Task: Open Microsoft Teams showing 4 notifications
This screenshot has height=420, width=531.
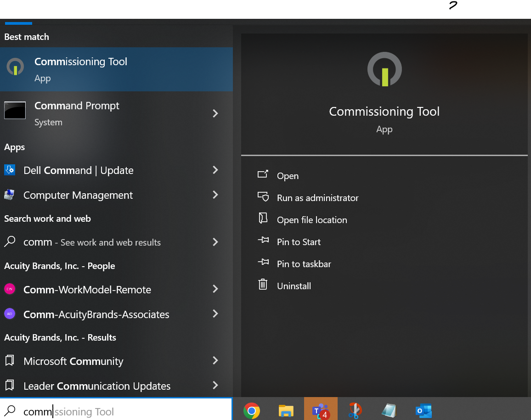Action: click(321, 410)
